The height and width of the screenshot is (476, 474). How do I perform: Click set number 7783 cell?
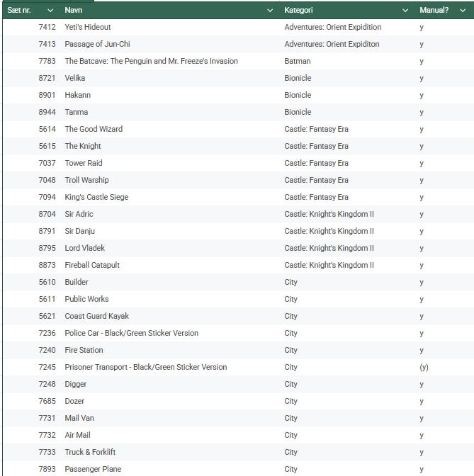pos(32,61)
